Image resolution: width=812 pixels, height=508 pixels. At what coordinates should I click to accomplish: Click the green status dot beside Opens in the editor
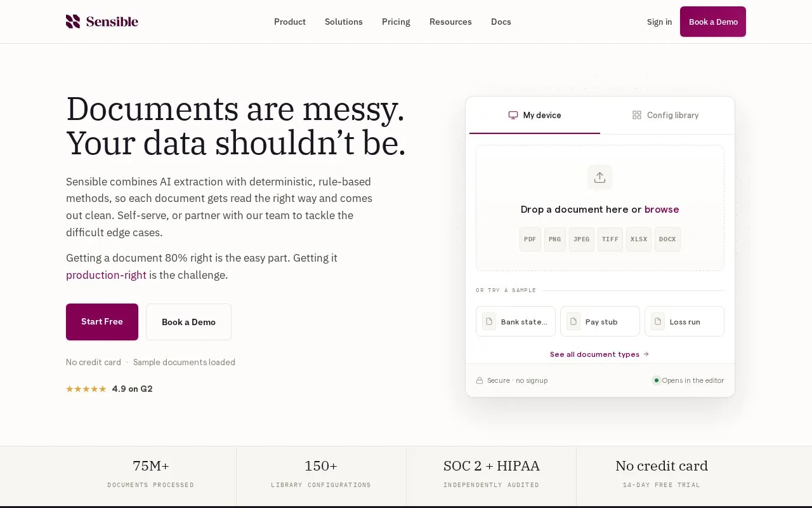point(657,380)
